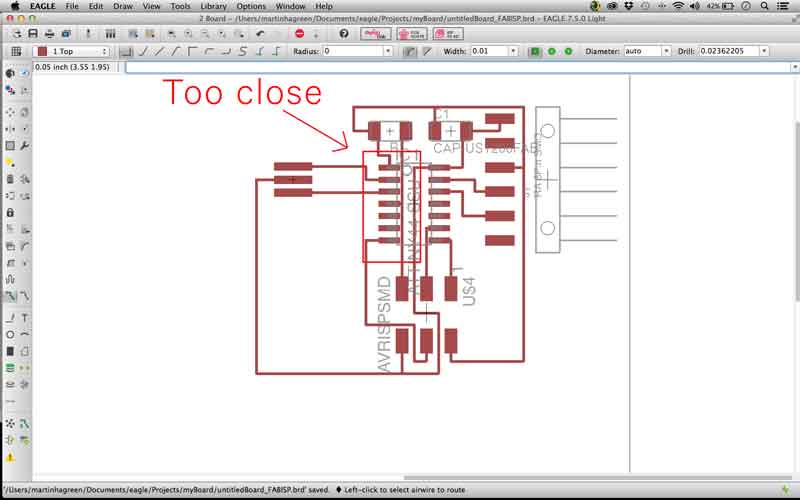Open the Autorouter tool
This screenshot has height=500, width=800.
(24, 423)
